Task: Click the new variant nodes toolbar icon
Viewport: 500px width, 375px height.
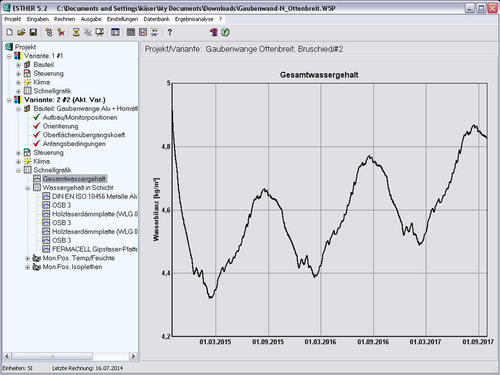Action: 49,32
